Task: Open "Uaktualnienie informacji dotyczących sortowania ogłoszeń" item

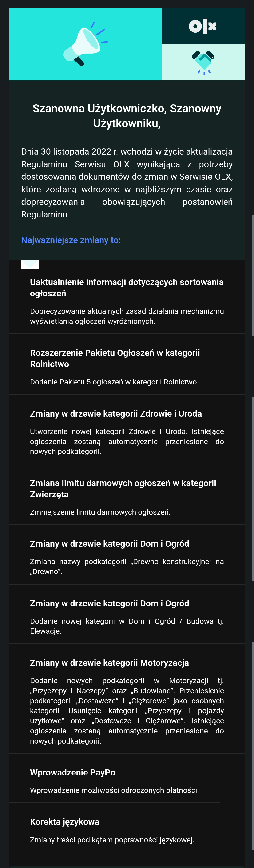Action: pos(127,288)
